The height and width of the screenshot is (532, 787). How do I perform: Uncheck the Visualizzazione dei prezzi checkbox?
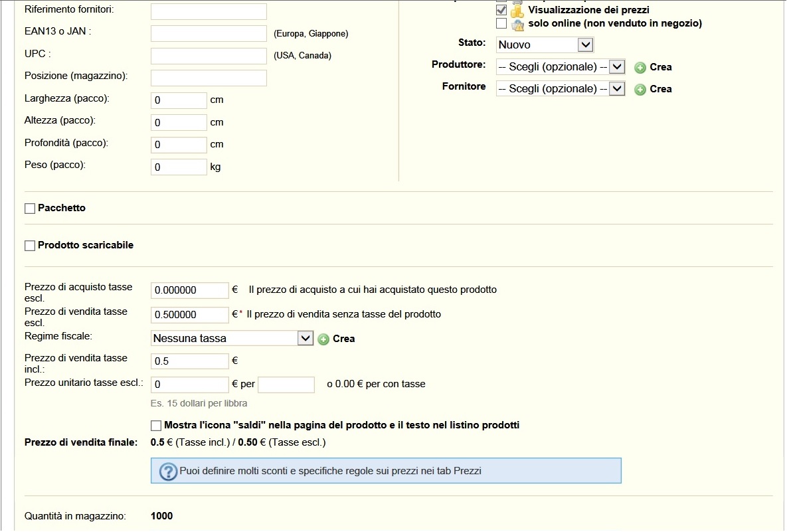501,11
